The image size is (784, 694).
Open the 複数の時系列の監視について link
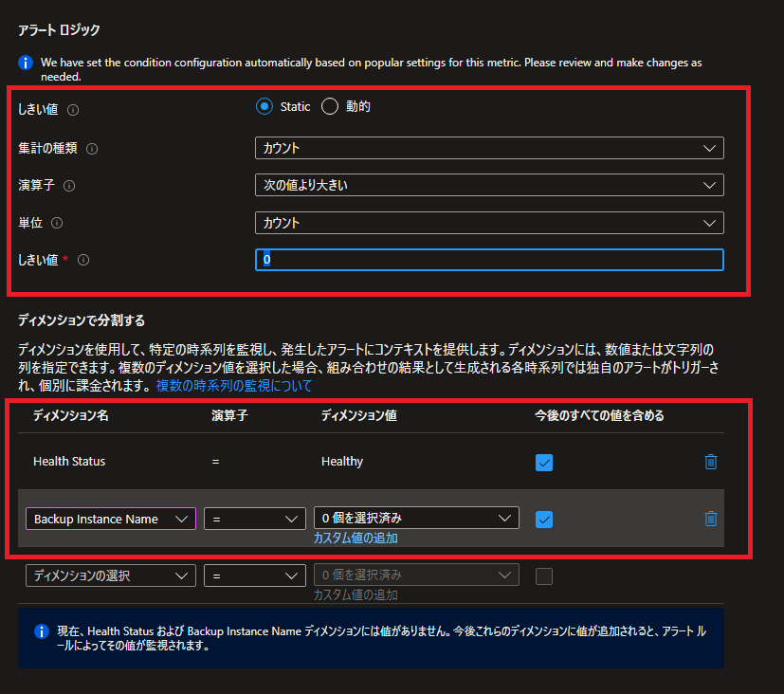tap(234, 386)
